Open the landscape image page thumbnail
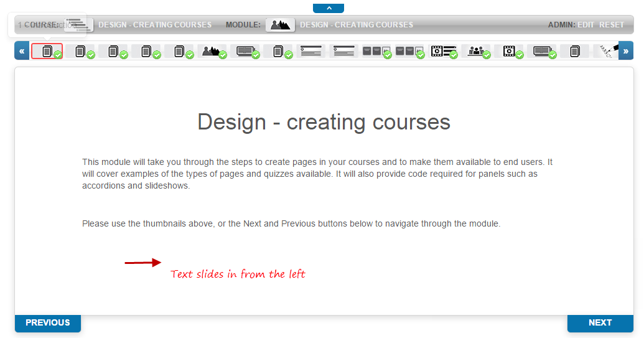 coord(212,51)
